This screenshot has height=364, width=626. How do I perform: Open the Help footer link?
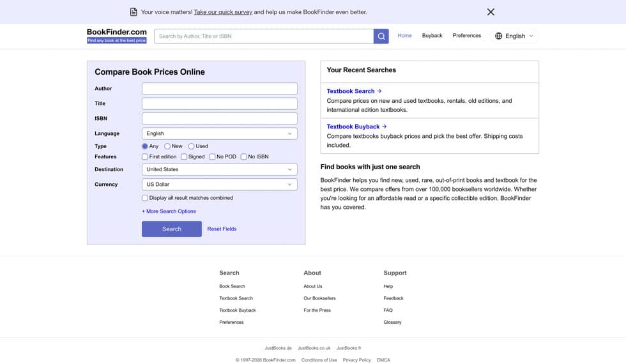(x=388, y=287)
